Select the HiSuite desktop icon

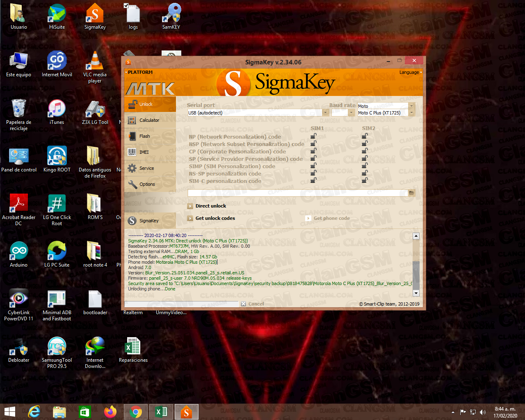coord(57,17)
